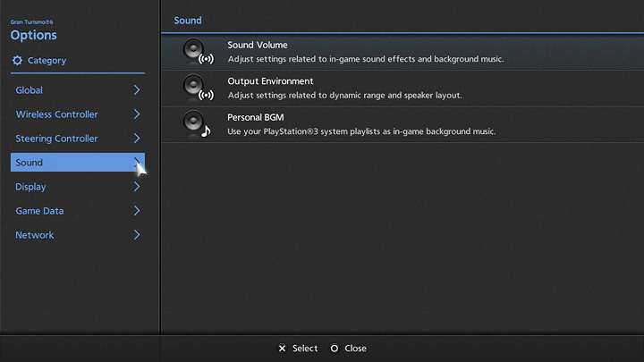
Task: Switch to the Display category
Action: point(30,187)
